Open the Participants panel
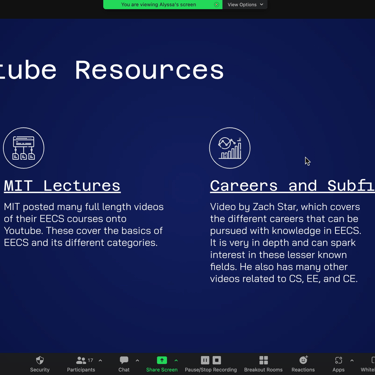This screenshot has width=375, height=375. (x=81, y=364)
